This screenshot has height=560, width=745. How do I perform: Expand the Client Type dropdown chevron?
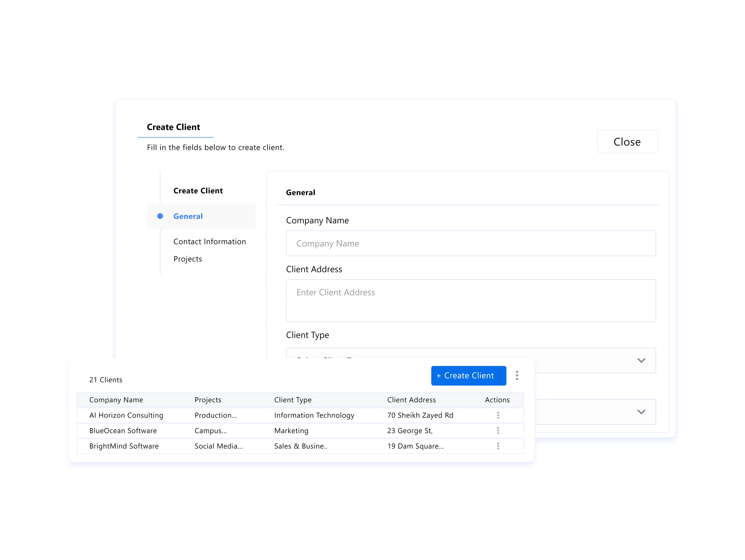641,360
